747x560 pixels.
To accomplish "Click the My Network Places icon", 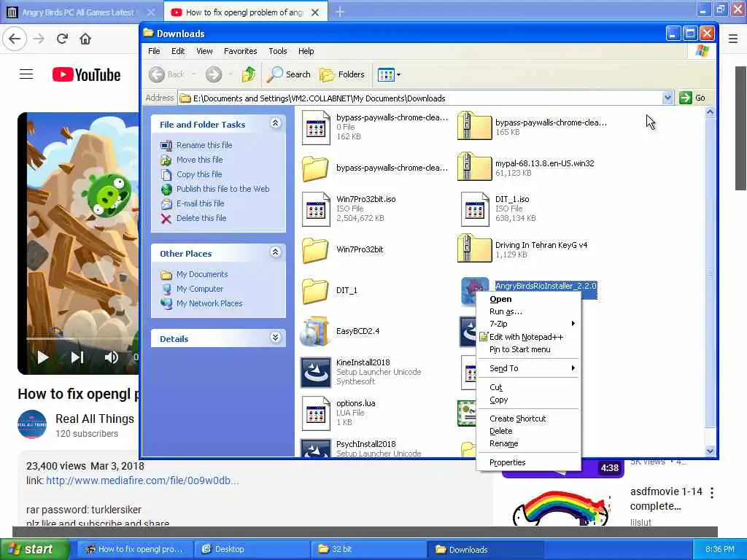I will click(x=166, y=303).
